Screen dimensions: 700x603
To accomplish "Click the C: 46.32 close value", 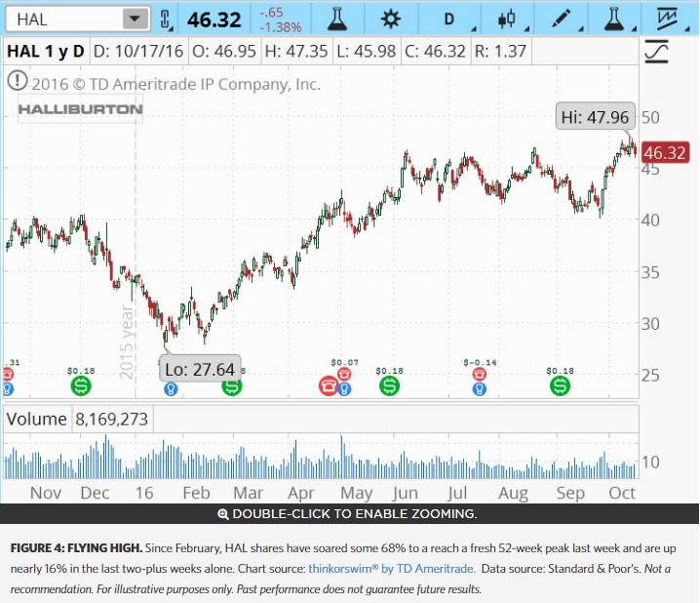I will click(435, 51).
